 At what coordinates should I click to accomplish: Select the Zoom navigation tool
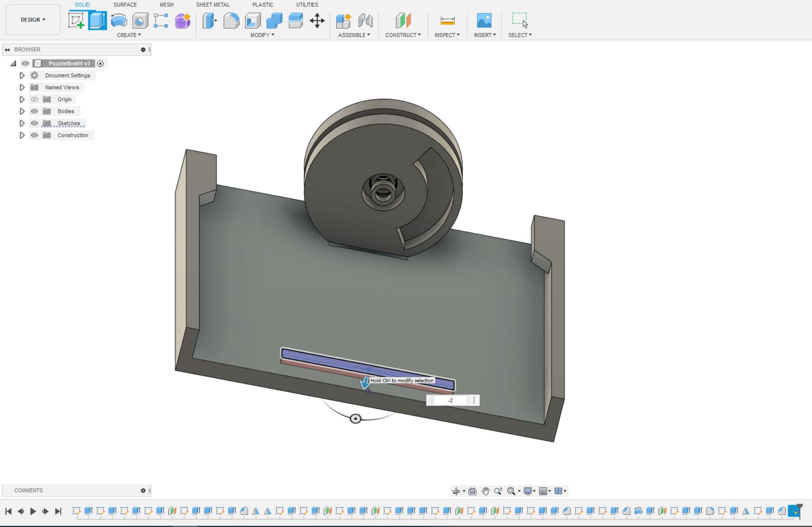coord(498,491)
